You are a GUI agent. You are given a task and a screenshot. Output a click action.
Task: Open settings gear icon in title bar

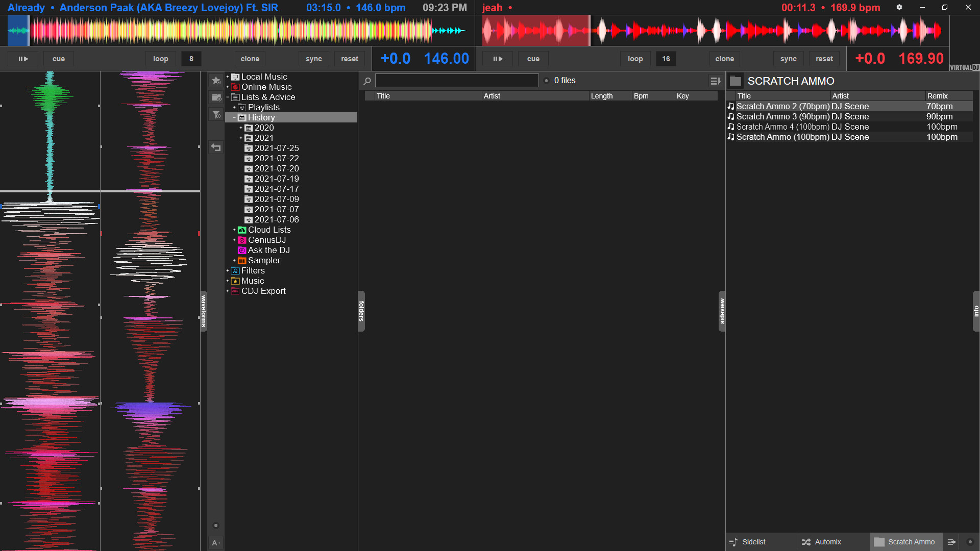[899, 7]
